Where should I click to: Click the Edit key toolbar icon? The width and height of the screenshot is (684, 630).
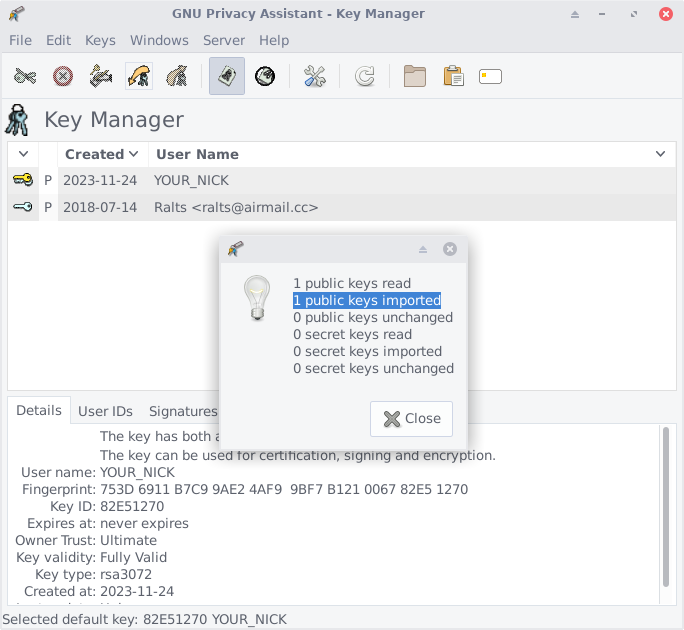coord(25,76)
